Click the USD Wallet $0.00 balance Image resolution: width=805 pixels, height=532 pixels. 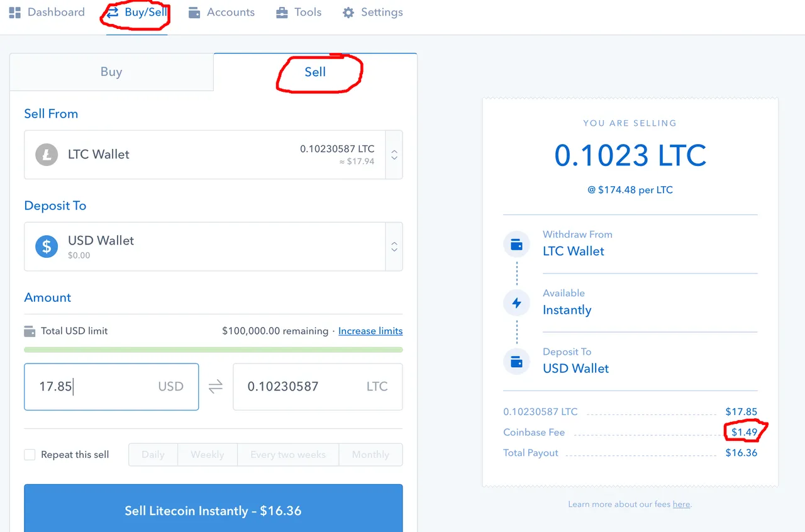click(x=79, y=255)
